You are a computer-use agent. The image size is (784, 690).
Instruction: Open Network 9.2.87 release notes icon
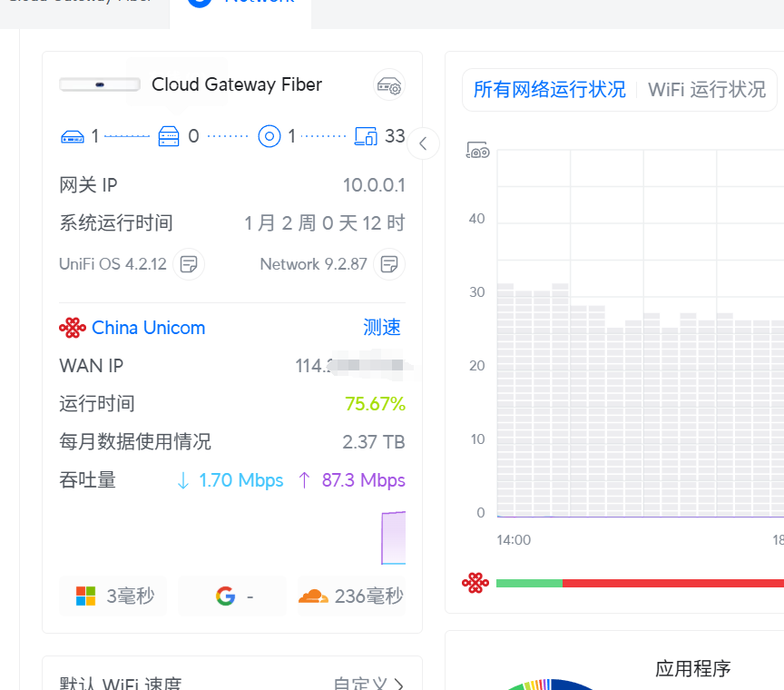click(x=389, y=264)
